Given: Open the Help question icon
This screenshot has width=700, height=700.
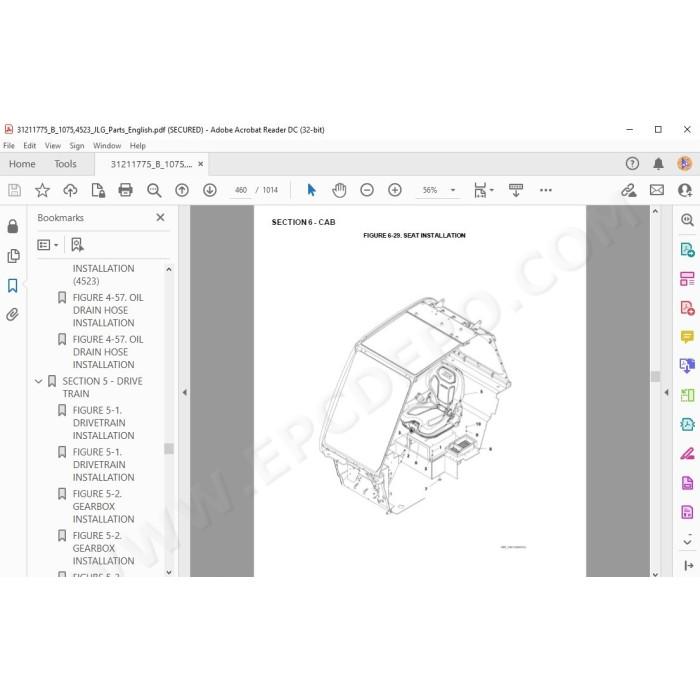Looking at the screenshot, I should pyautogui.click(x=632, y=163).
